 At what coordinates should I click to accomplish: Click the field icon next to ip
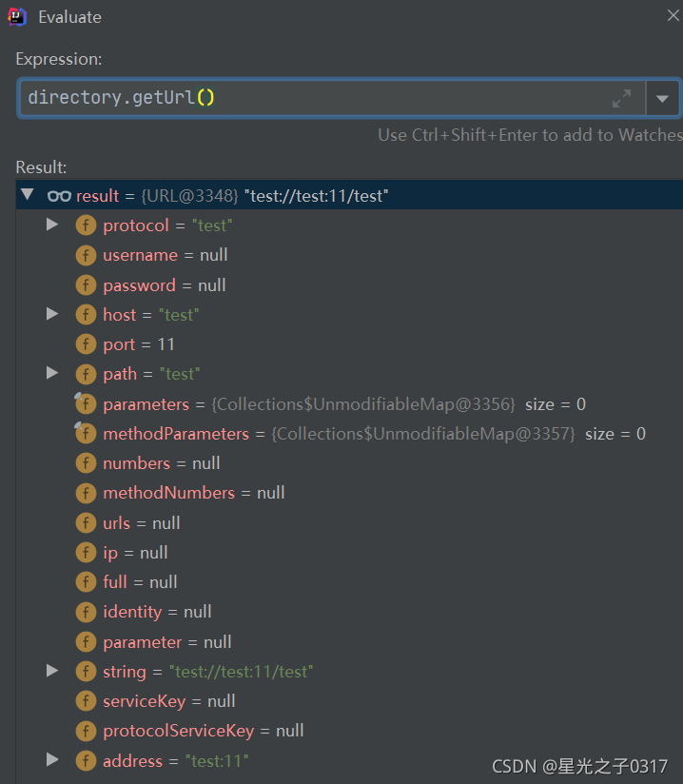tap(86, 553)
